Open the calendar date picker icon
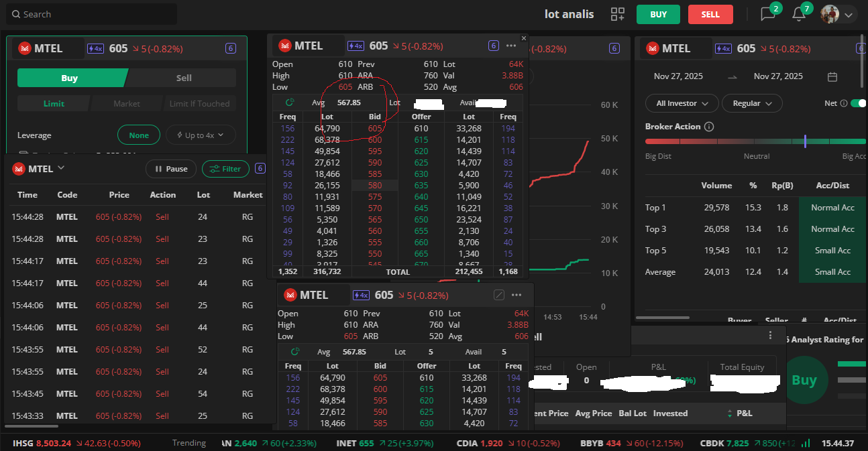 coord(832,76)
